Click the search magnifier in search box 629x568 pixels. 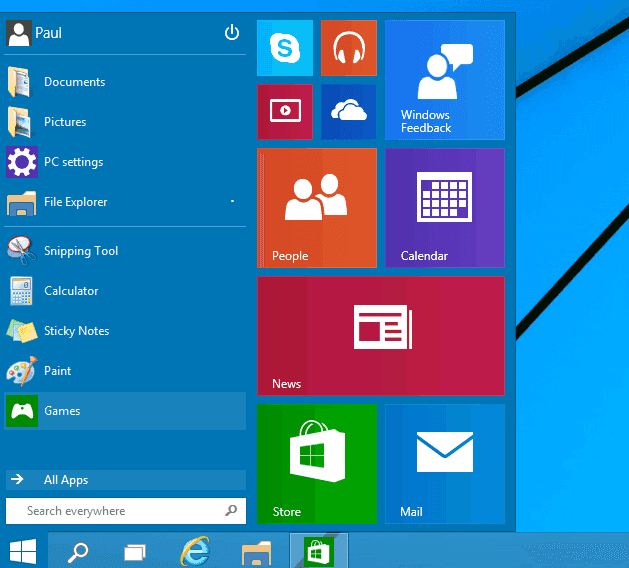tap(231, 510)
